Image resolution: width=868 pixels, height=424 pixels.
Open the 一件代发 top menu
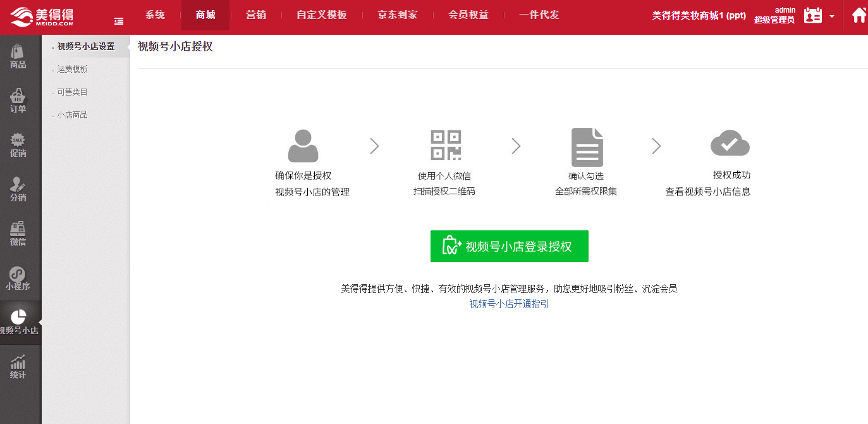pyautogui.click(x=539, y=15)
